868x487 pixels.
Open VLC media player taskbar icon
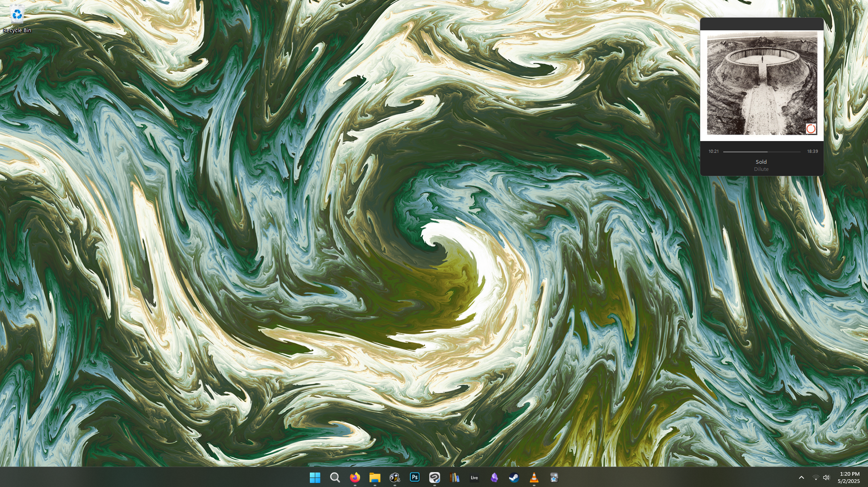[534, 478]
